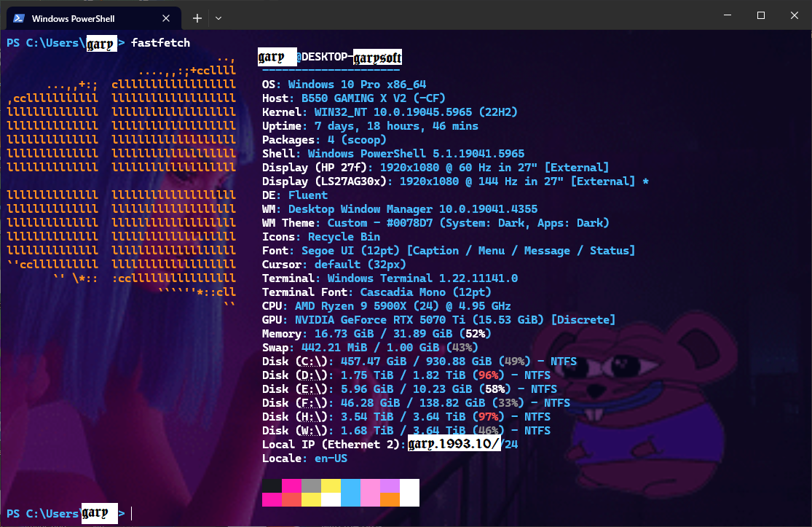Viewport: 812px width, 527px height.
Task: Click the 'Uptime: 7 days, 18 hours' line
Action: pos(370,126)
